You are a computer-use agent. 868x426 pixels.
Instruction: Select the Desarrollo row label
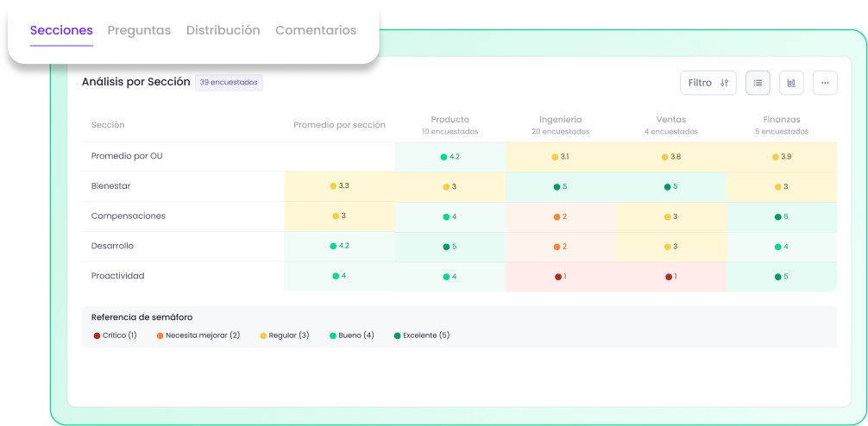point(112,246)
